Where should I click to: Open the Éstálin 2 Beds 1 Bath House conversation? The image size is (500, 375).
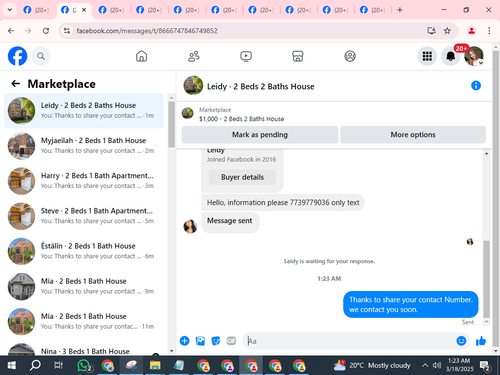84,251
